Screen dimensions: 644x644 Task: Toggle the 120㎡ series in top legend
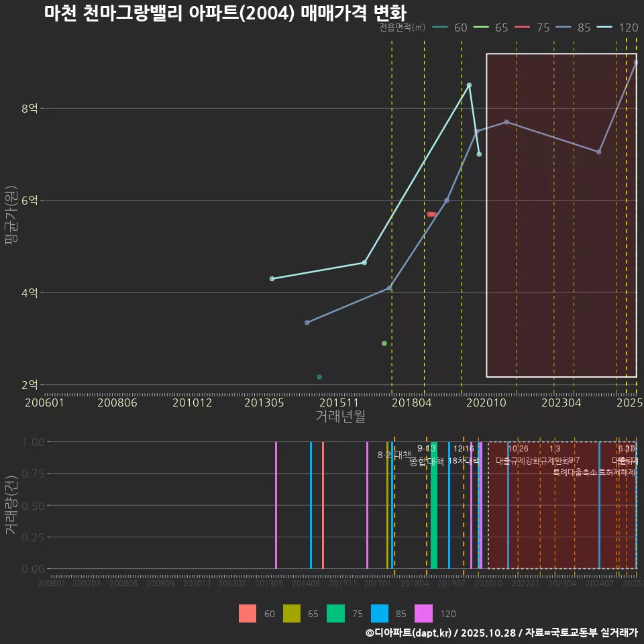point(619,28)
